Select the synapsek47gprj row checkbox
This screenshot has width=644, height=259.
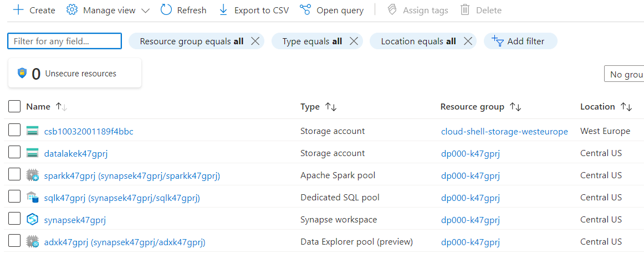15,220
